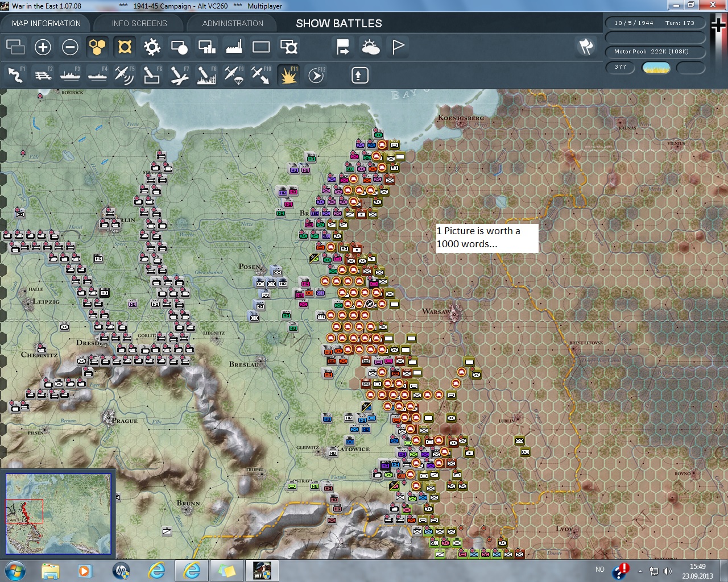Click the Motor Pool status field

655,52
